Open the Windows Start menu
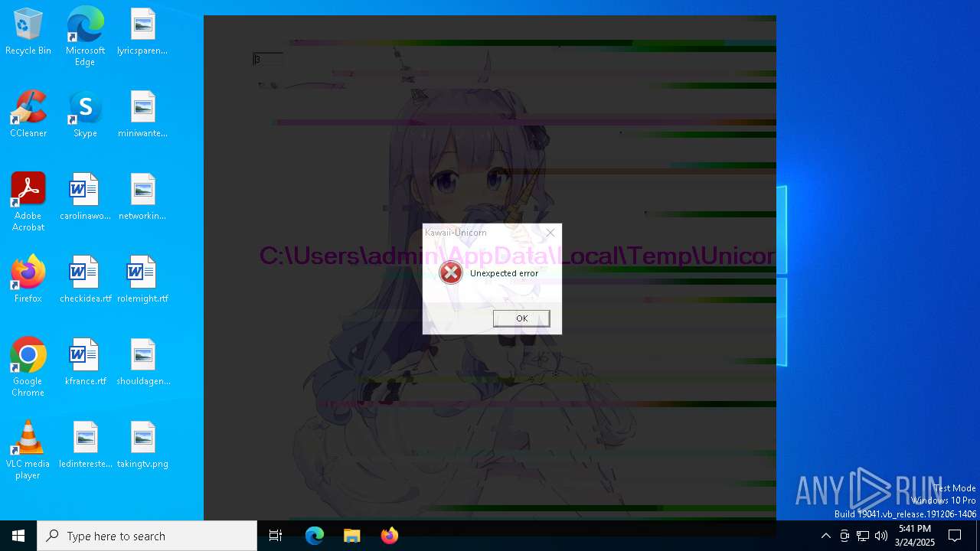The width and height of the screenshot is (980, 551). [x=18, y=536]
